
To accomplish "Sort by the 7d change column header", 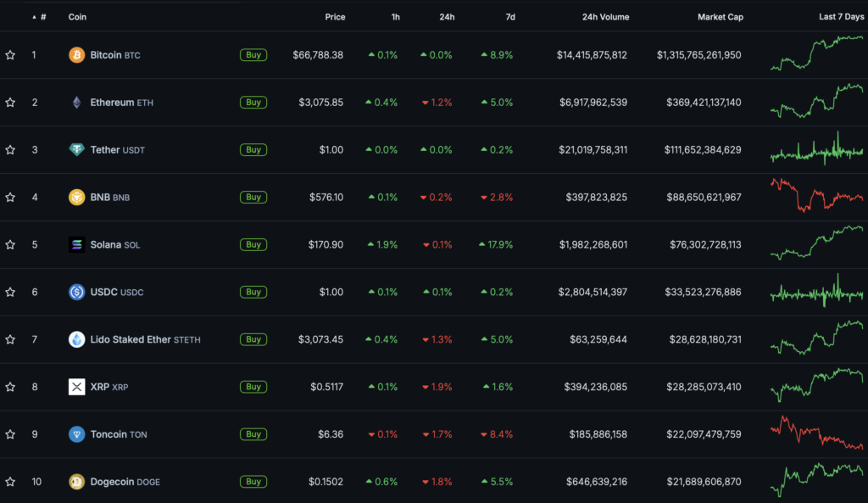I will [x=509, y=17].
